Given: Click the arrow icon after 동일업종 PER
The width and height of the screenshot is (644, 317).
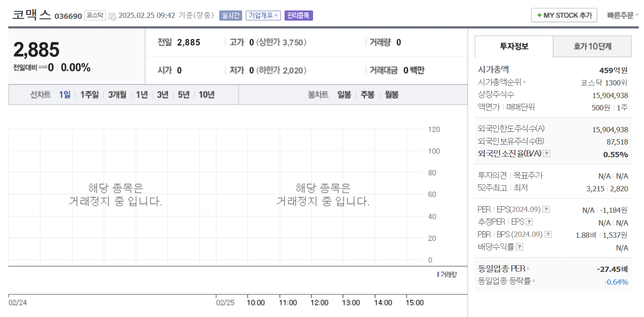Looking at the screenshot, I should pyautogui.click(x=528, y=269).
